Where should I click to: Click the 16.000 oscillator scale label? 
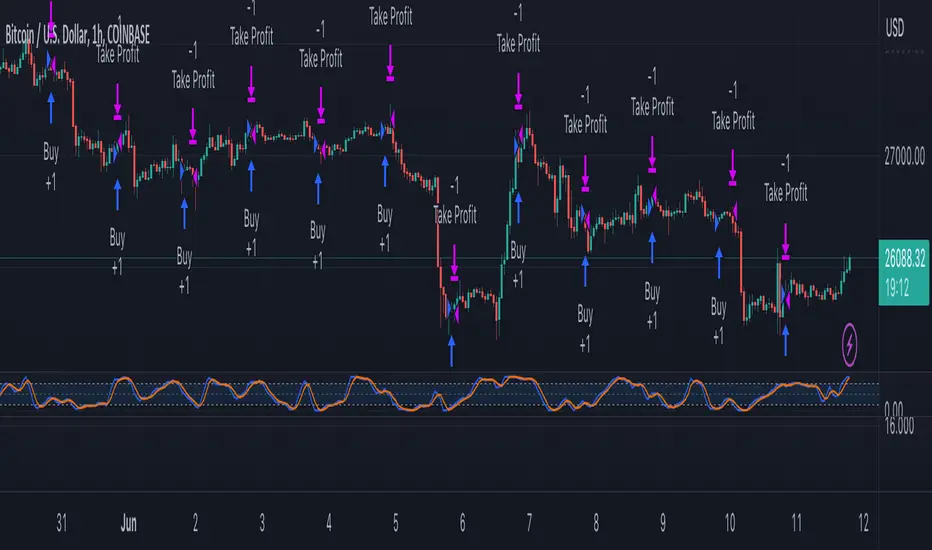(899, 426)
